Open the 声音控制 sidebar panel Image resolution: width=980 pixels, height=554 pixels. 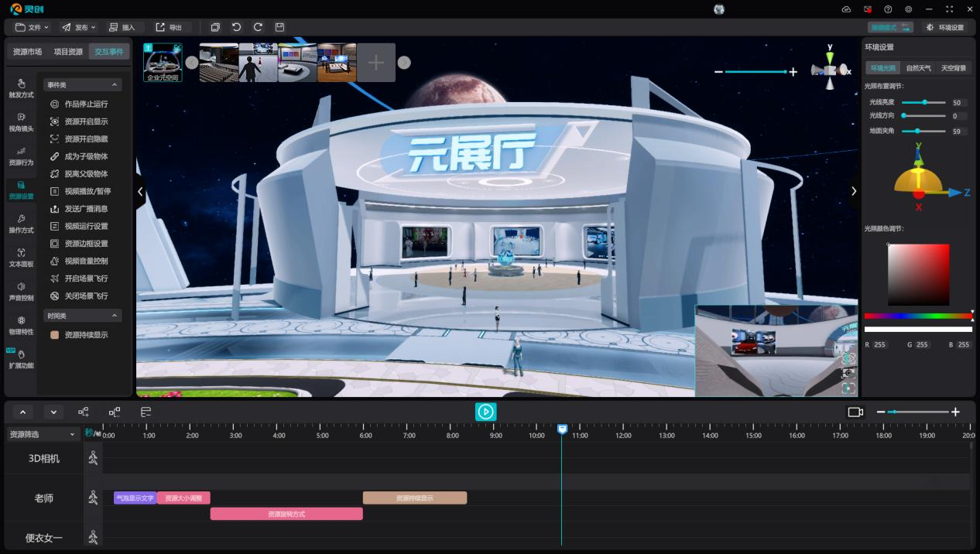[x=21, y=292]
